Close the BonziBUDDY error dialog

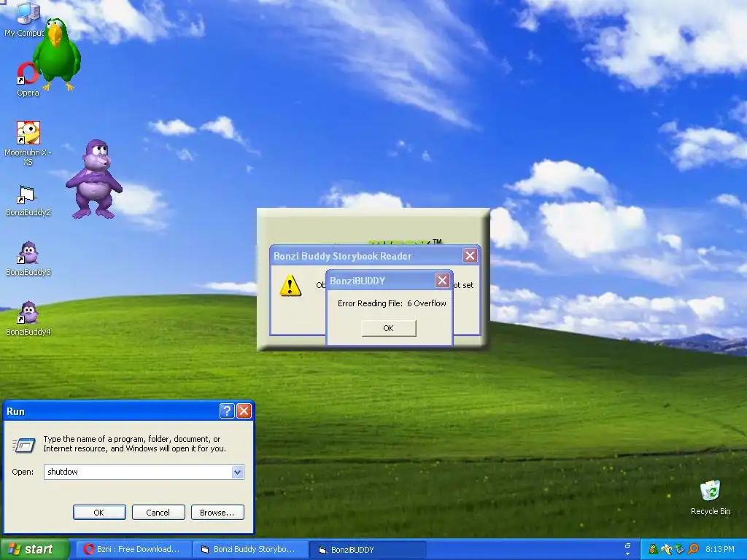442,281
